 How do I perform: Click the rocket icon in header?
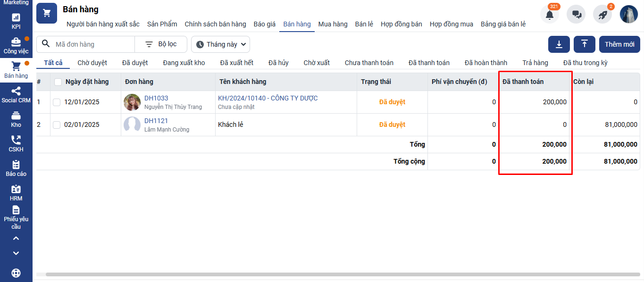pos(602,15)
